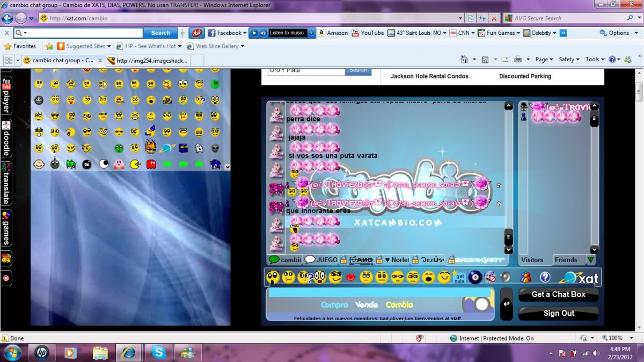This screenshot has height=362, width=644.
Task: Open the xat help question mark icon
Action: pyautogui.click(x=545, y=277)
